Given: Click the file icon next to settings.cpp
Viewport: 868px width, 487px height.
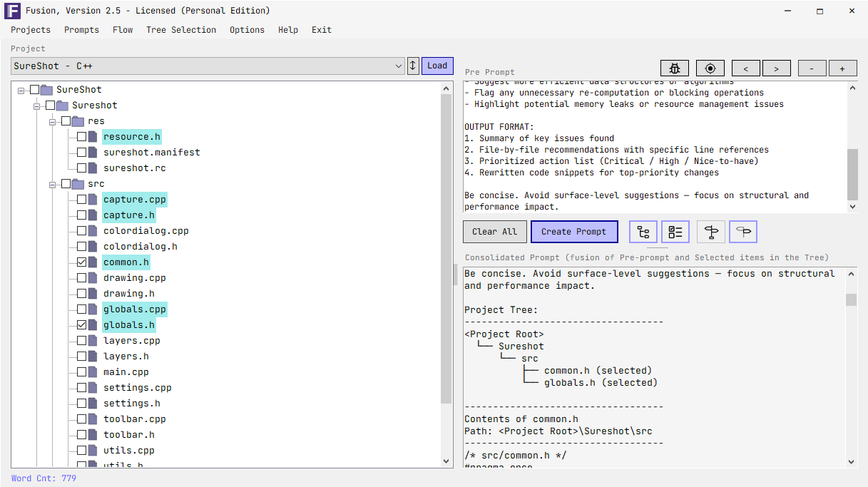Looking at the screenshot, I should [93, 388].
